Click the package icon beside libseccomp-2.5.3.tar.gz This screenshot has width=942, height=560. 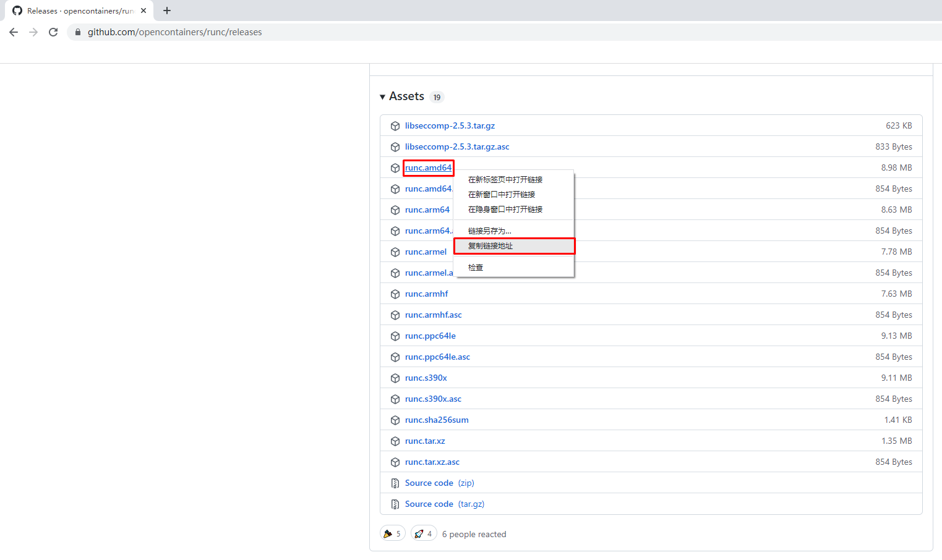395,126
